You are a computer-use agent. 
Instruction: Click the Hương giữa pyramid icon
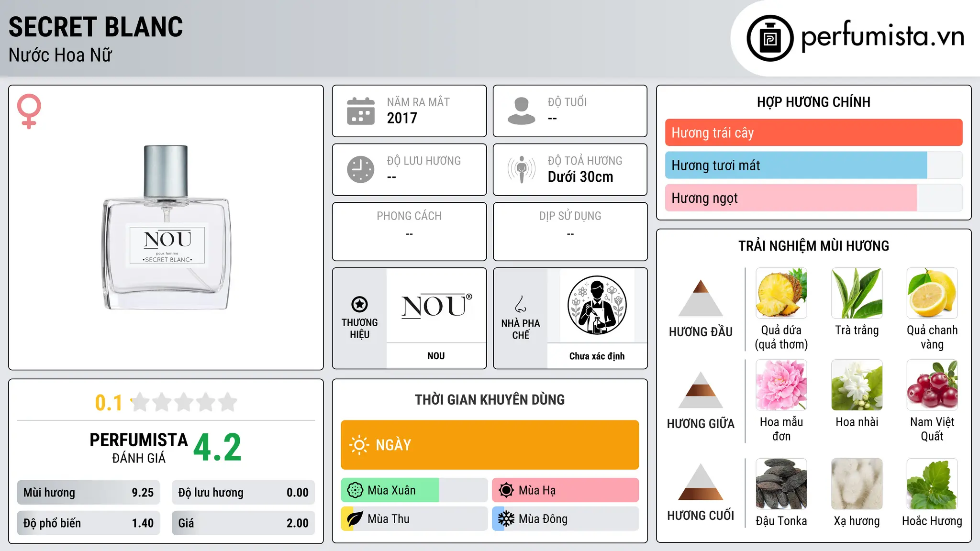pos(701,390)
